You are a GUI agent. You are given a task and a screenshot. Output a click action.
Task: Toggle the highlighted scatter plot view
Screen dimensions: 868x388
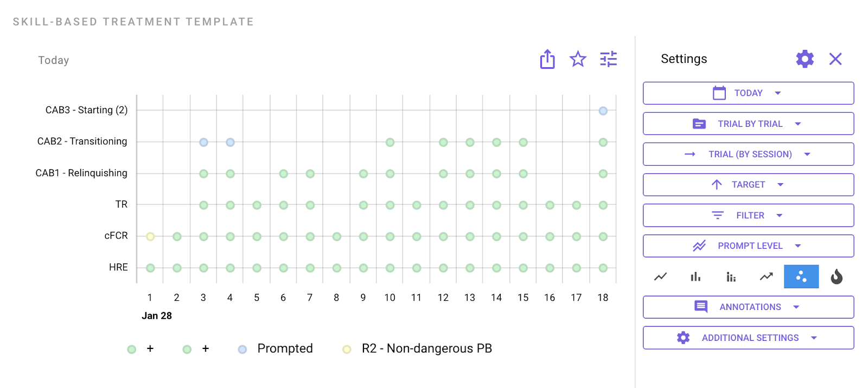[801, 277]
